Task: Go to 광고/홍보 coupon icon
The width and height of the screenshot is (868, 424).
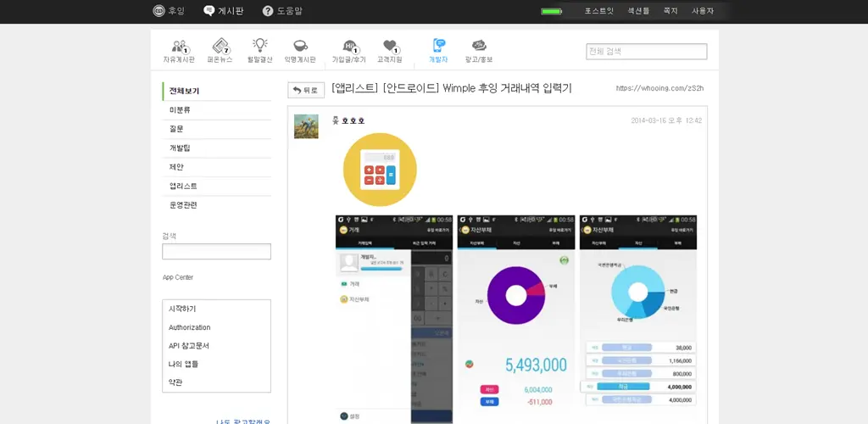Action: click(x=479, y=51)
